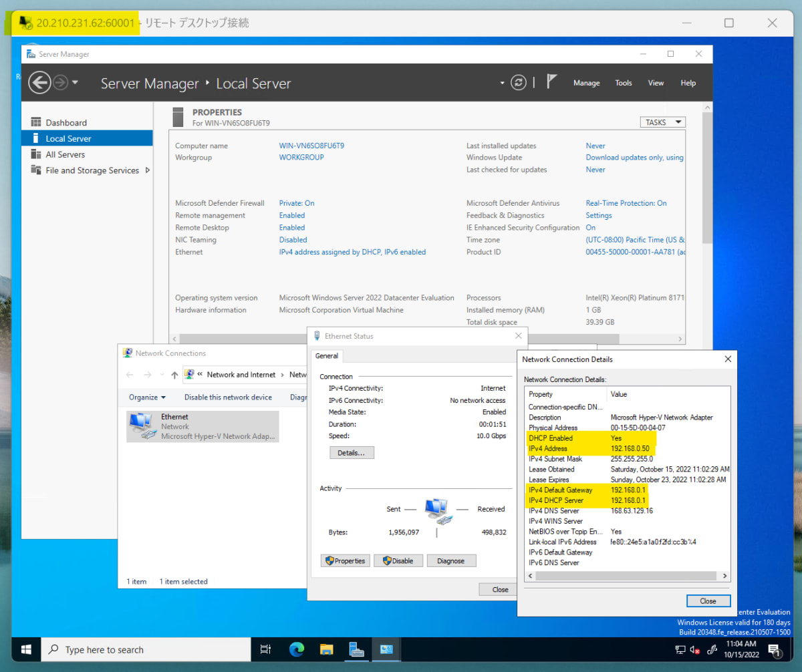Click Feedback & Diagnostics Settings link
Image resolution: width=802 pixels, height=672 pixels.
[x=599, y=215]
